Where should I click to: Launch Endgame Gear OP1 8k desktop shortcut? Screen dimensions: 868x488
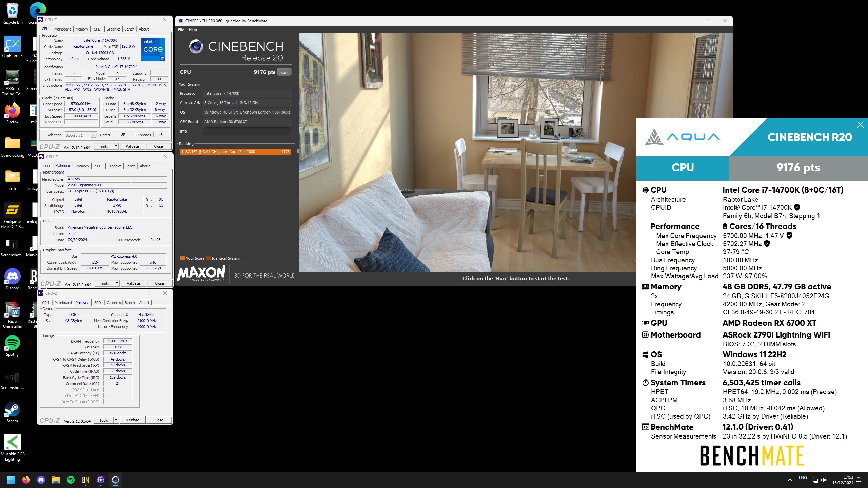pos(12,216)
